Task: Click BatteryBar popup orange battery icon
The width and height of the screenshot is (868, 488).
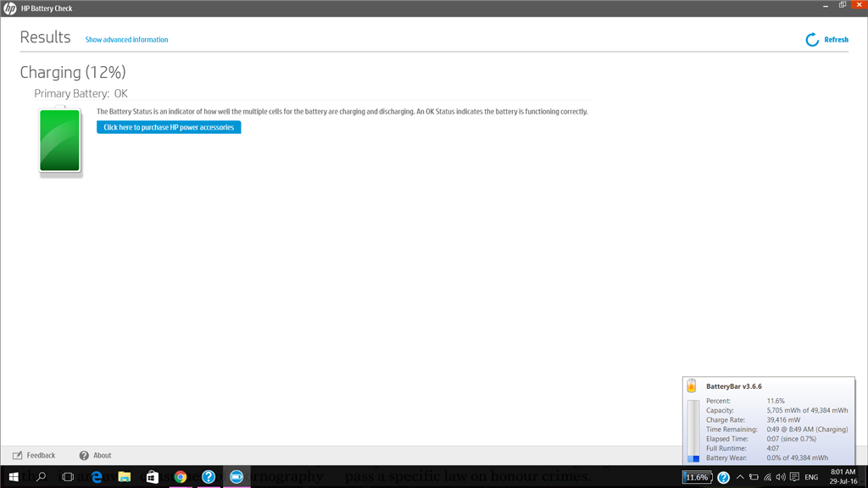Action: pos(692,385)
